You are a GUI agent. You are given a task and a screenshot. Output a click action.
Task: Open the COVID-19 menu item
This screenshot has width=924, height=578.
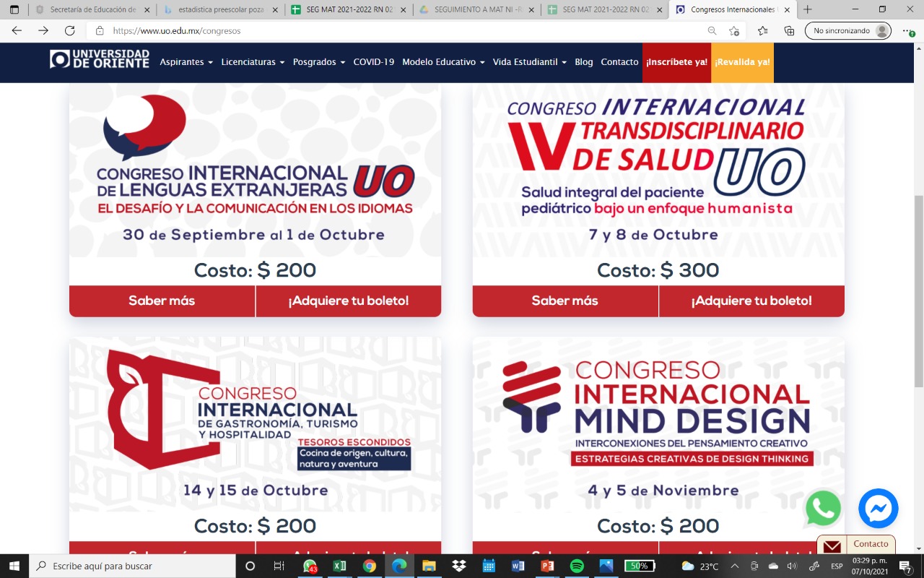click(x=374, y=62)
